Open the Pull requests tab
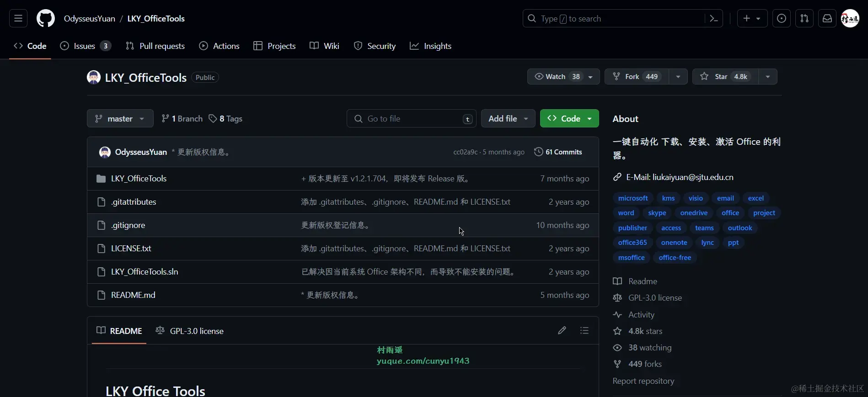Screen dimensions: 868x397 (155, 46)
